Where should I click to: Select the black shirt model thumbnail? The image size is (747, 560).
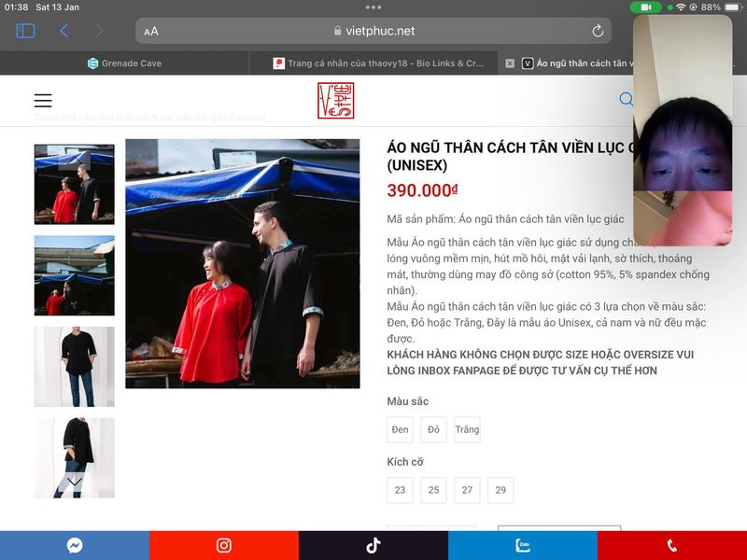tap(75, 367)
